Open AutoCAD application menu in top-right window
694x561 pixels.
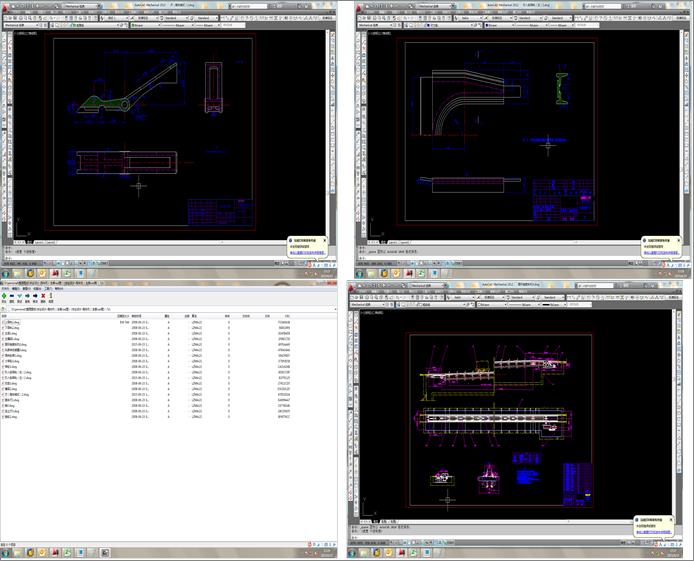tap(359, 8)
